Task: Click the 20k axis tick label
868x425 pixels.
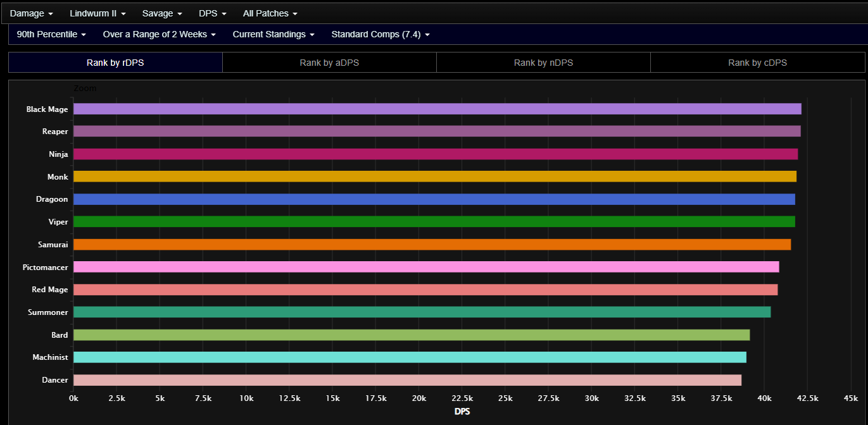Action: (x=419, y=398)
